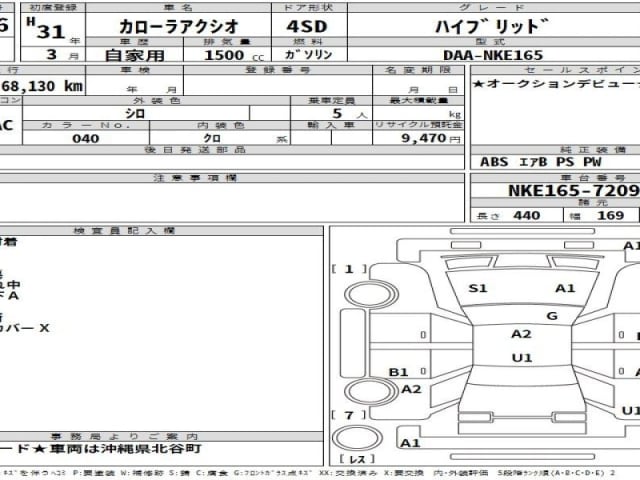The height and width of the screenshot is (480, 640).
Task: Select the model code DAA-NKE165
Action: [493, 55]
